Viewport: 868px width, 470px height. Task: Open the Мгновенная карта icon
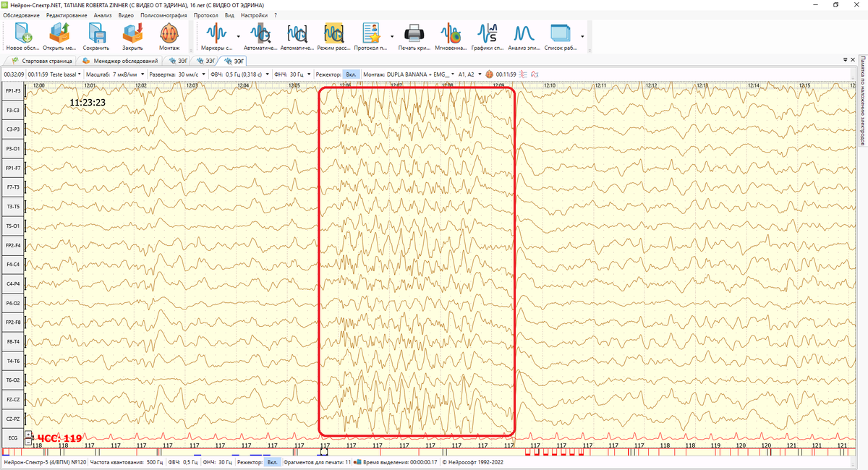pyautogui.click(x=452, y=36)
